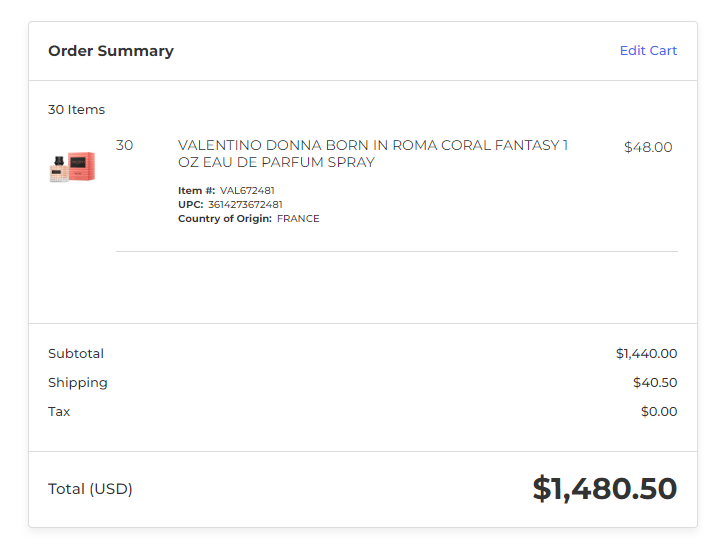Select the $0.00 tax amount
726x559 pixels.
(x=659, y=412)
